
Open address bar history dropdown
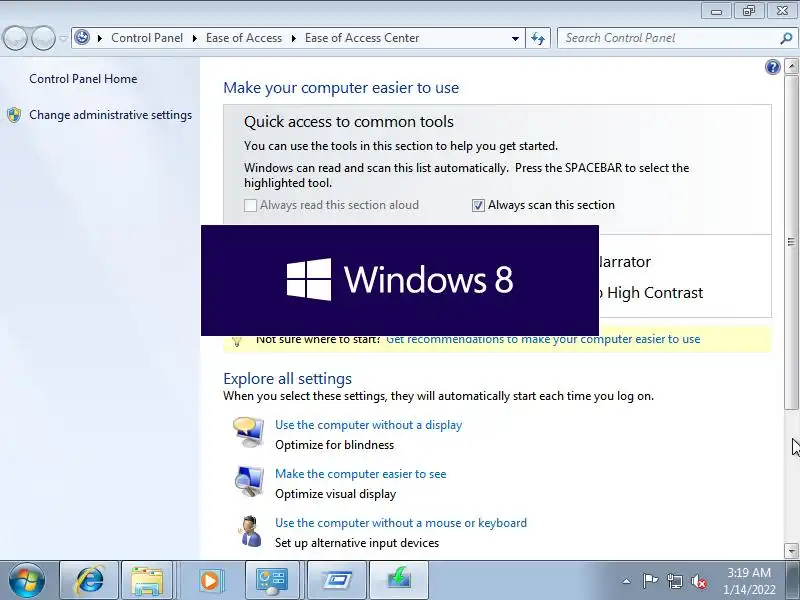pos(515,38)
